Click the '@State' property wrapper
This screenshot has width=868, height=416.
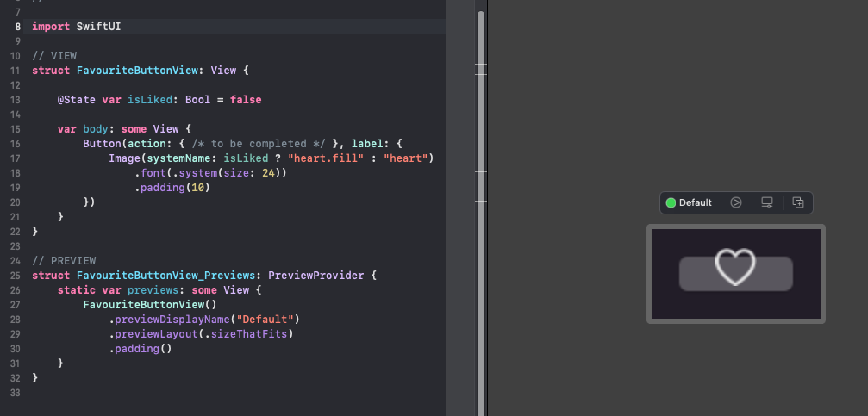77,100
